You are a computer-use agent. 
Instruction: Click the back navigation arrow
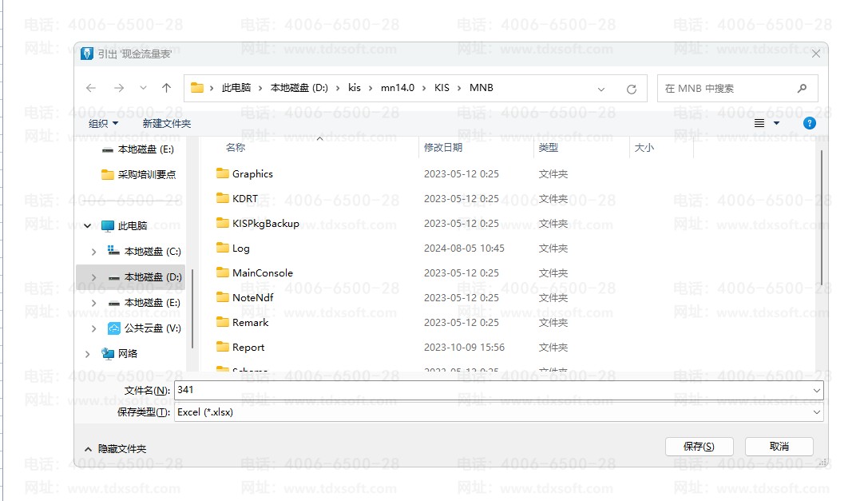pyautogui.click(x=91, y=89)
